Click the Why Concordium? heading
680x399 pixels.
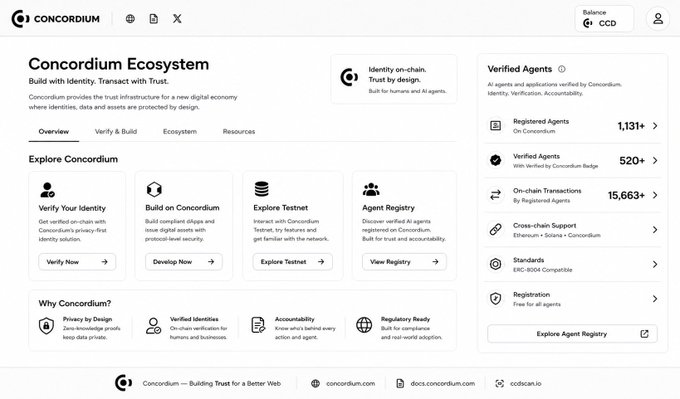(75, 303)
